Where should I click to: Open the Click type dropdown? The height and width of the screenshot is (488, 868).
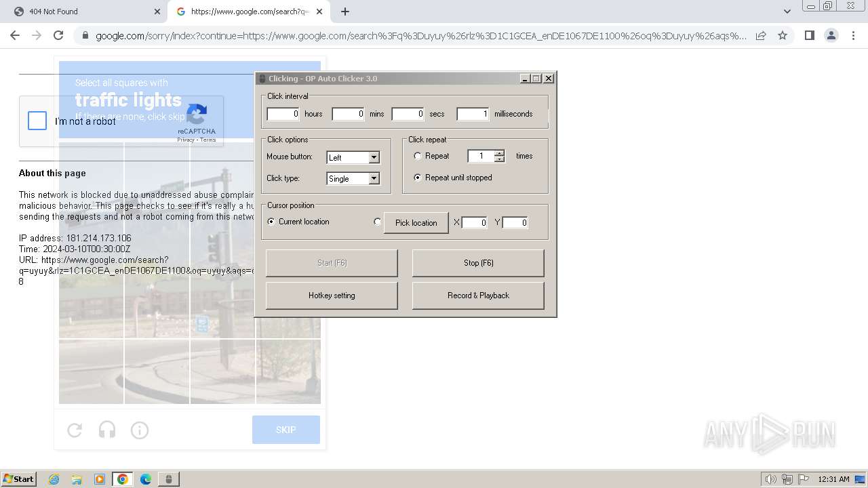pyautogui.click(x=353, y=179)
